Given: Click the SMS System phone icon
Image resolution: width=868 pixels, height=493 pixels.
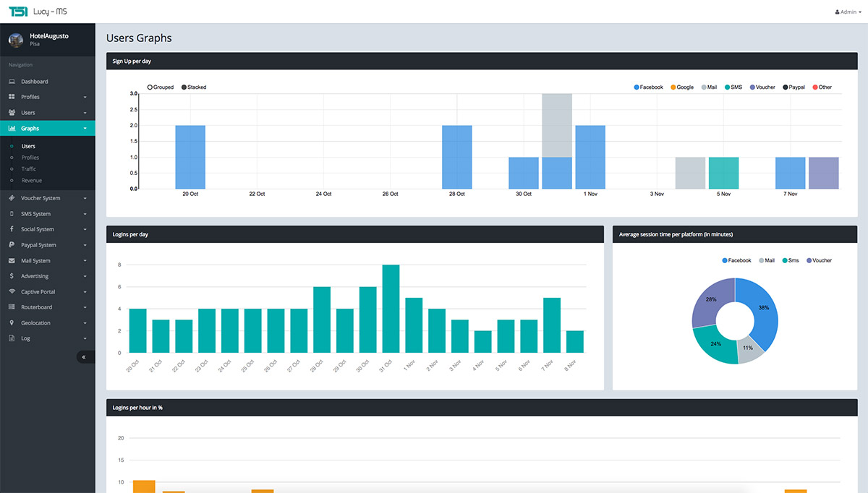Looking at the screenshot, I should (12, 214).
